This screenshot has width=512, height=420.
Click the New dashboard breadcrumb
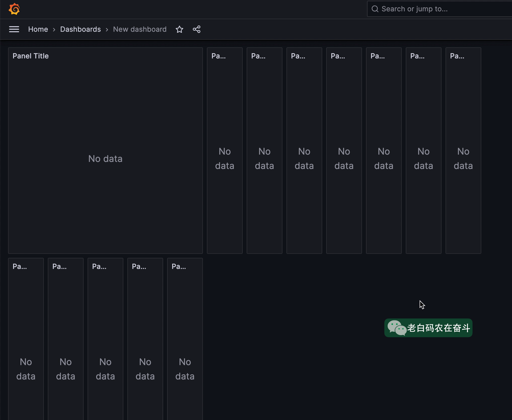point(140,29)
